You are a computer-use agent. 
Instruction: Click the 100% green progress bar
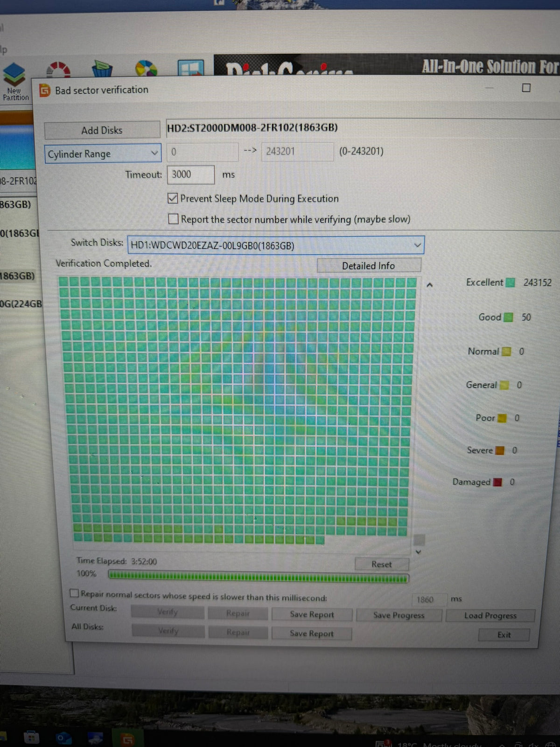tap(259, 577)
